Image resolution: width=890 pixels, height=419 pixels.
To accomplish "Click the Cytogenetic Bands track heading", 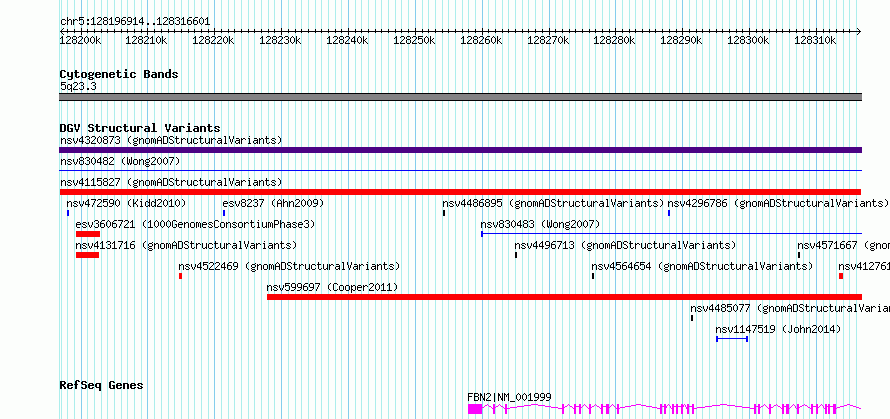I will click(x=119, y=74).
